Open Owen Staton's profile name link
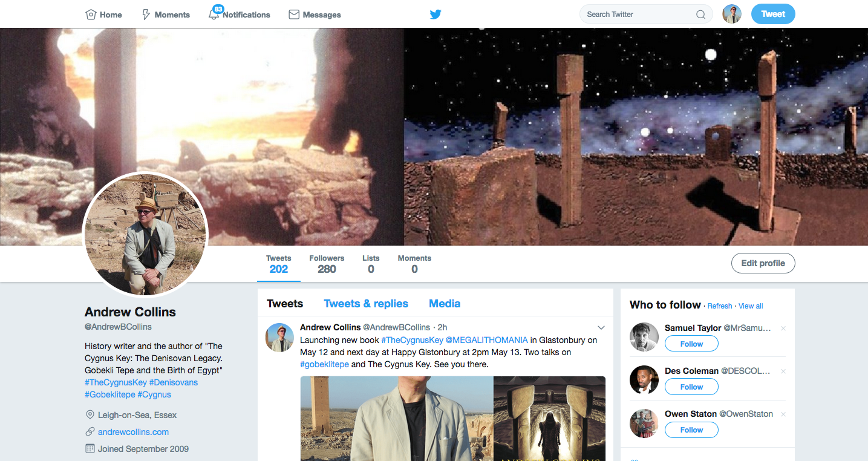868x461 pixels. tap(690, 414)
